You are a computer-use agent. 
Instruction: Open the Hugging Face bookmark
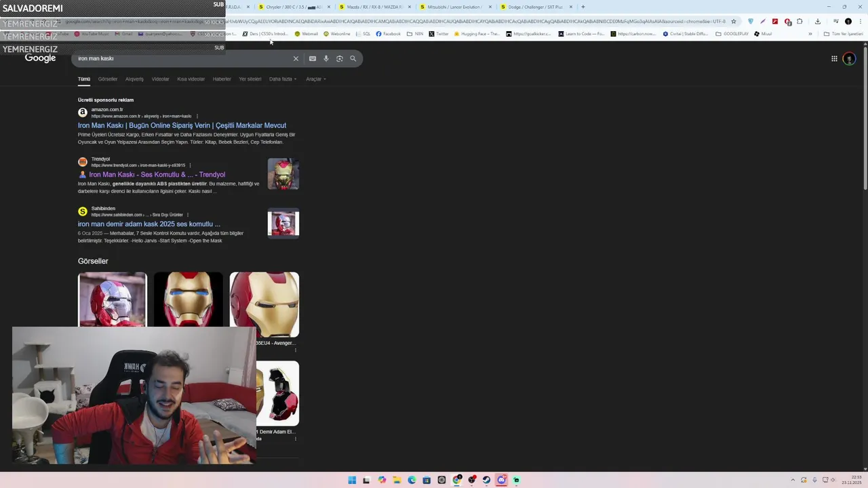(477, 34)
